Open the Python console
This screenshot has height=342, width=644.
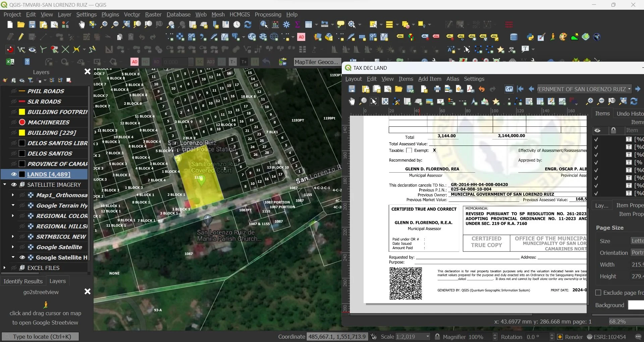point(530,37)
